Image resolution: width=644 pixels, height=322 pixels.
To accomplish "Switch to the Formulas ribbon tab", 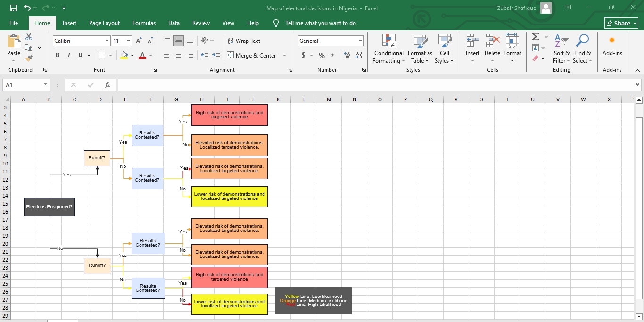I will (144, 23).
